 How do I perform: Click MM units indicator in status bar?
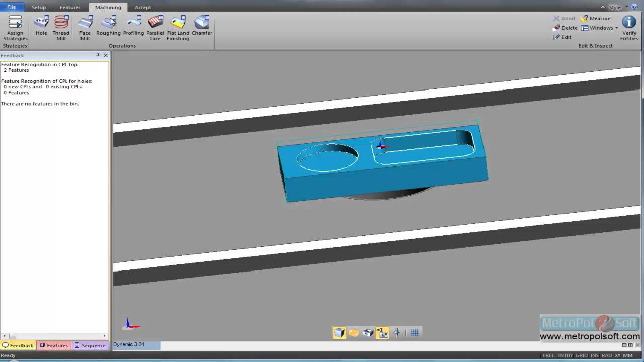[628, 355]
